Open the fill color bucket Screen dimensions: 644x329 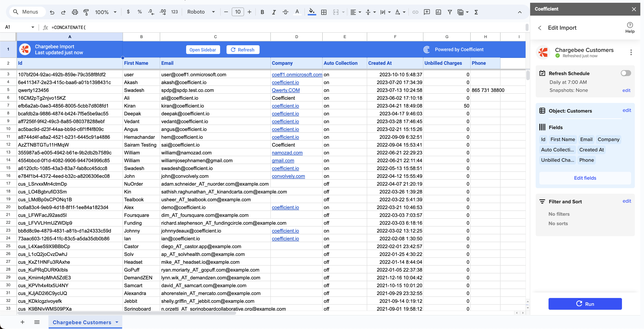pyautogui.click(x=312, y=12)
